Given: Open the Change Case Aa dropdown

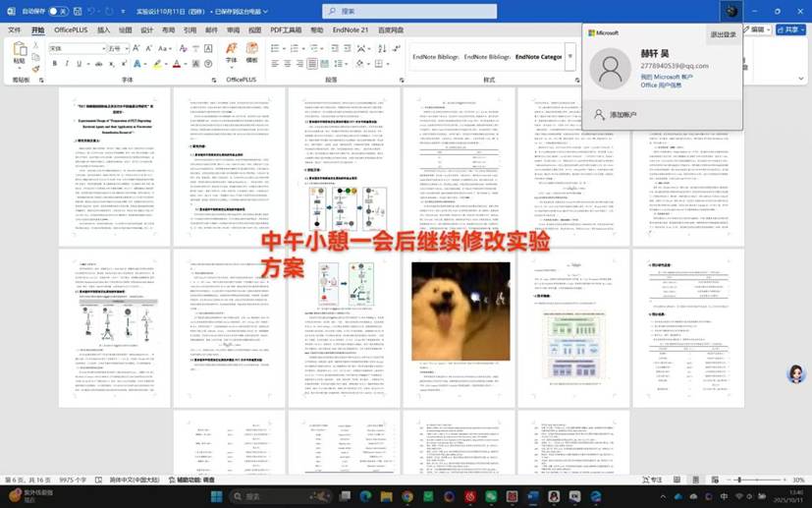Looking at the screenshot, I should click(164, 48).
